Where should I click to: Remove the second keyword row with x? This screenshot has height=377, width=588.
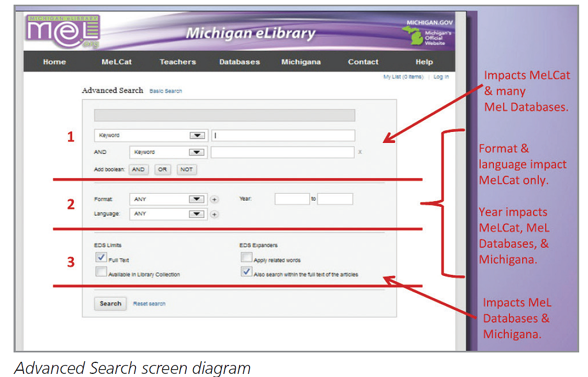pyautogui.click(x=360, y=152)
